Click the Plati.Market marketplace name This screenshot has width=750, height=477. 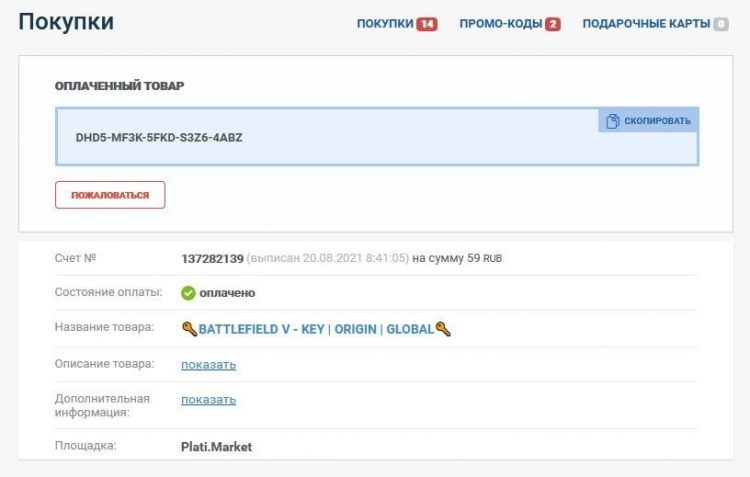[216, 447]
